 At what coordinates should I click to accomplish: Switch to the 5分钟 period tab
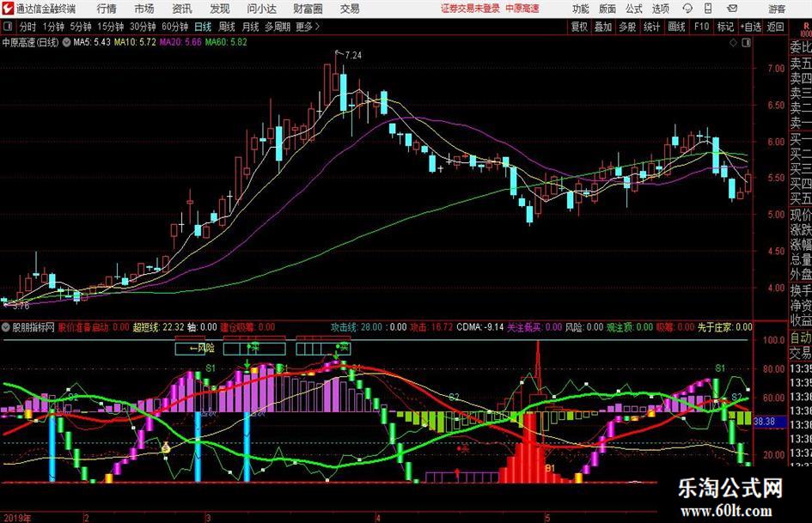pos(80,27)
